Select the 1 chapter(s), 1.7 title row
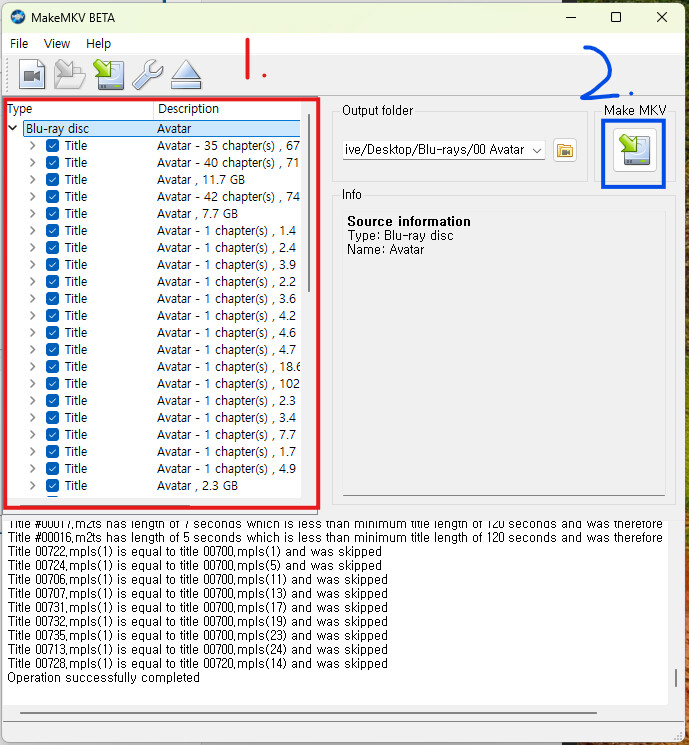Viewport: 689px width, 745px height. [x=162, y=452]
